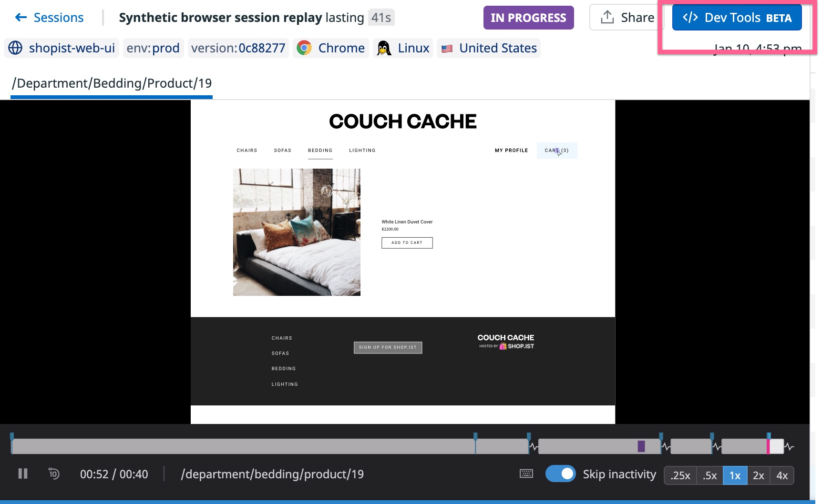Choose 2x playback speed
Viewport: 822px width, 504px height.
[x=758, y=475]
